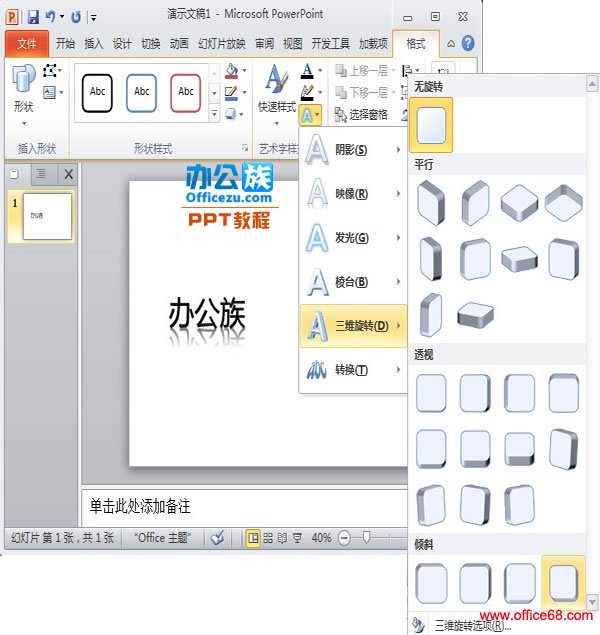Select the blue outline Abc shape style
The height and width of the screenshot is (635, 600).
[x=141, y=93]
